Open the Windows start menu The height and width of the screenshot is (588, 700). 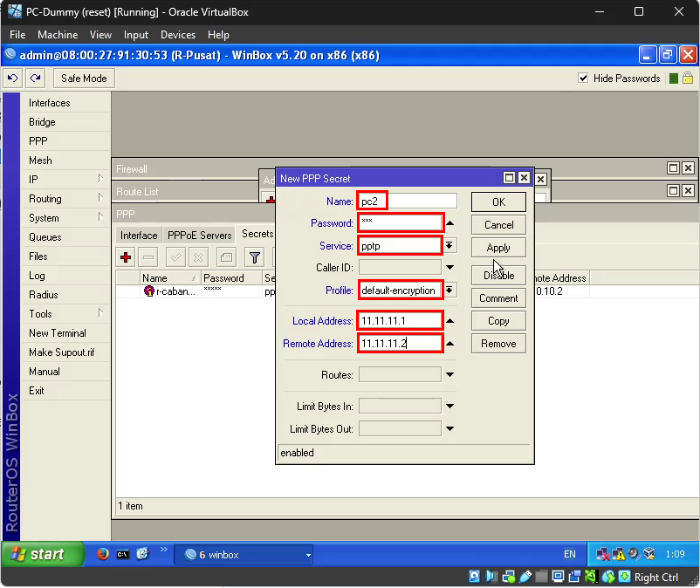[43, 554]
